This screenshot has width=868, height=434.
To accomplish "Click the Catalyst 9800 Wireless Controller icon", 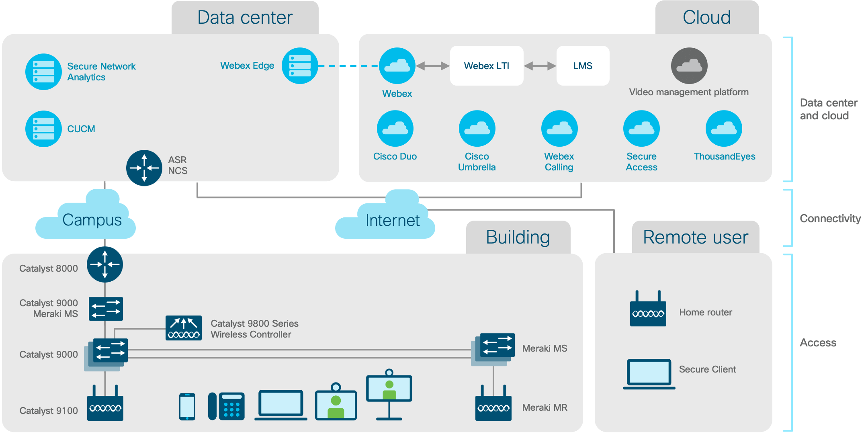I will (184, 328).
